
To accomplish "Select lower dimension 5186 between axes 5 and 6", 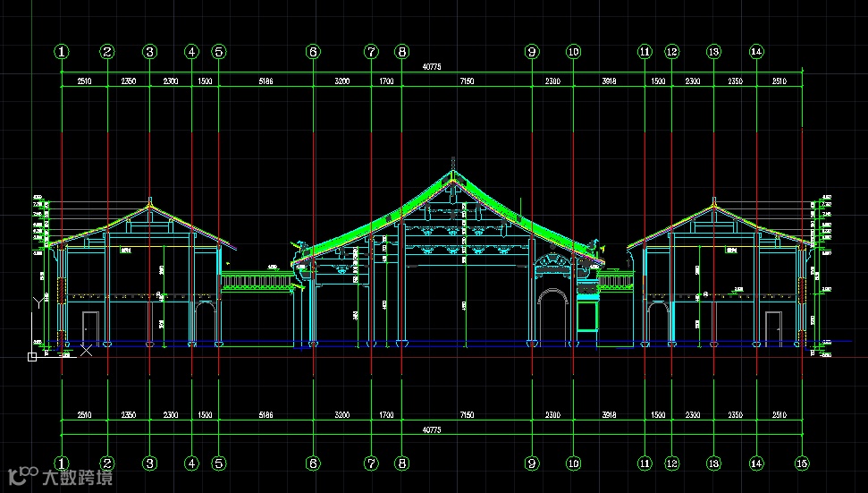I will pyautogui.click(x=265, y=415).
